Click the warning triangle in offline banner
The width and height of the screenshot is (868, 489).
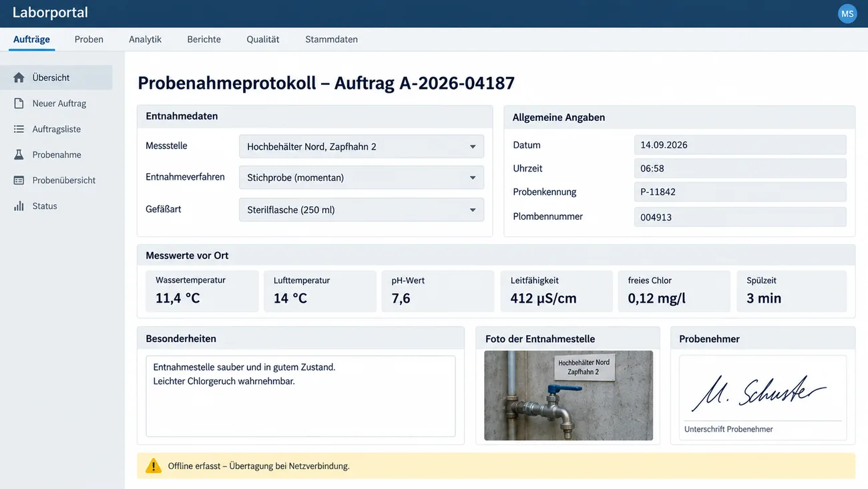[154, 466]
